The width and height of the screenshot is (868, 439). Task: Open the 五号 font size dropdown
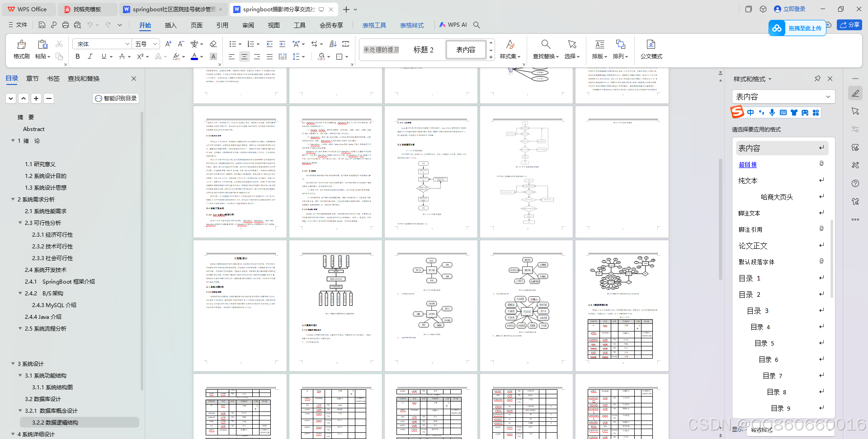point(155,44)
